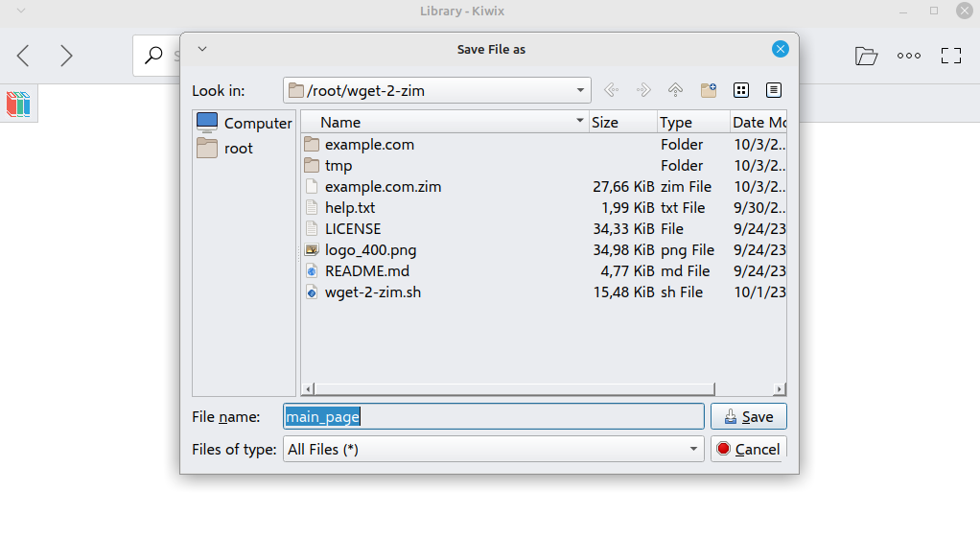
Task: Click the dialog back navigation arrow
Action: pyautogui.click(x=611, y=90)
